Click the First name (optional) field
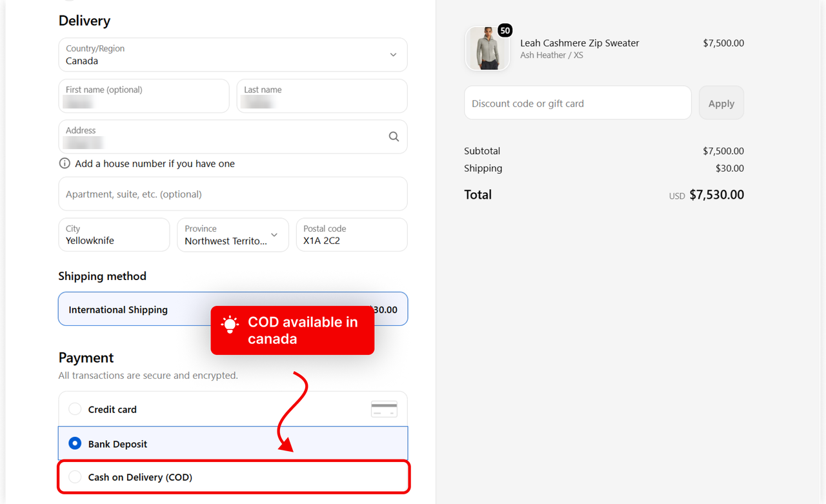The width and height of the screenshot is (826, 504). pyautogui.click(x=144, y=96)
